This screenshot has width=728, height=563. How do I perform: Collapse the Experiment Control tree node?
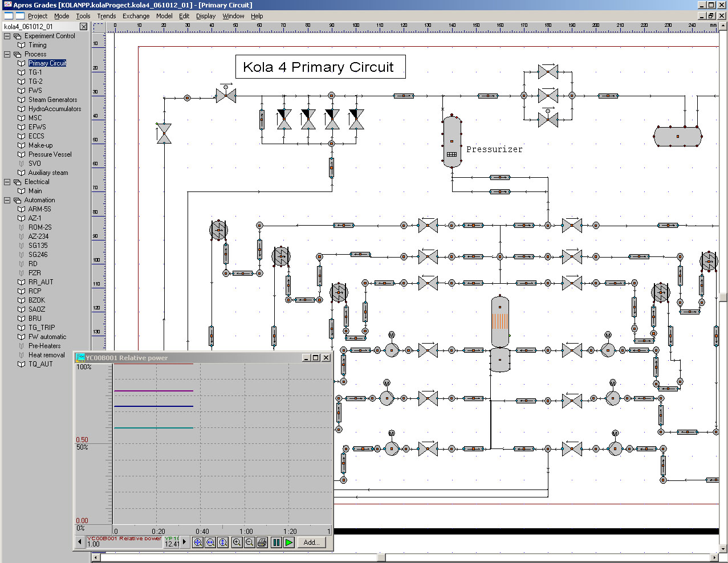[x=7, y=36]
